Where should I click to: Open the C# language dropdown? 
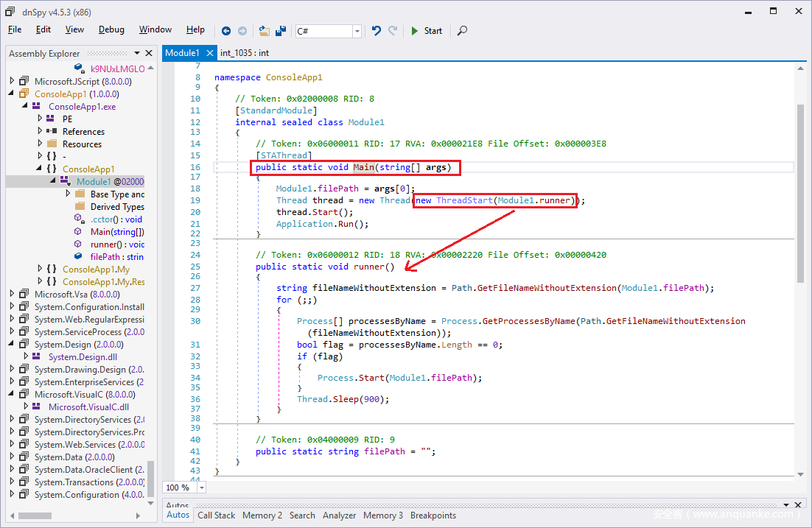(x=357, y=31)
